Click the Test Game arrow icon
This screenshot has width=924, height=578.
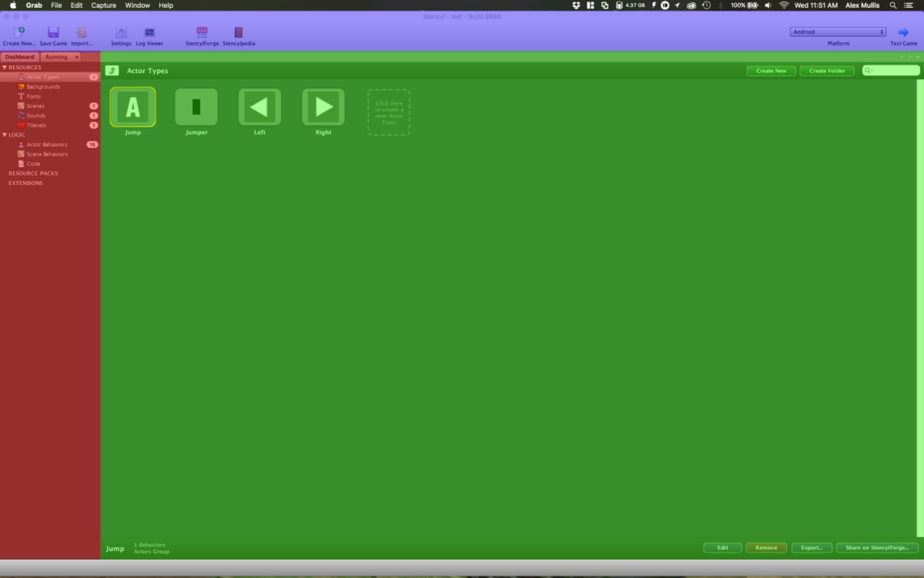point(903,32)
